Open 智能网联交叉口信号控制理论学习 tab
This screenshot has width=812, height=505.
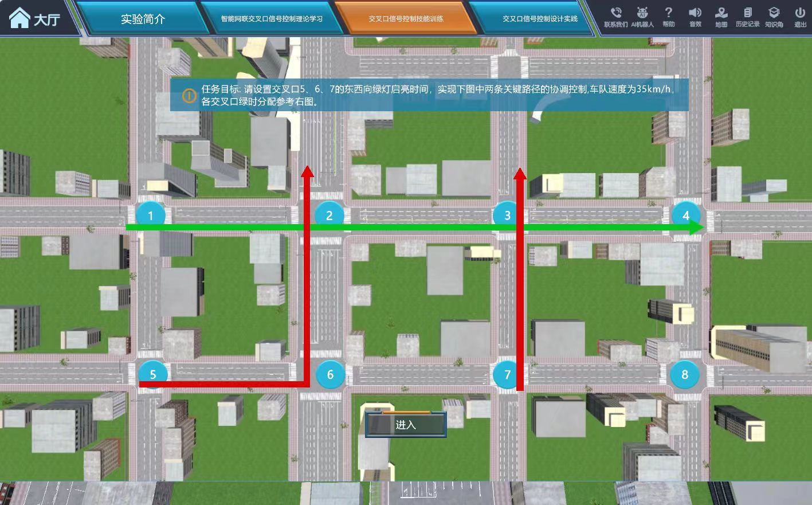tap(272, 19)
